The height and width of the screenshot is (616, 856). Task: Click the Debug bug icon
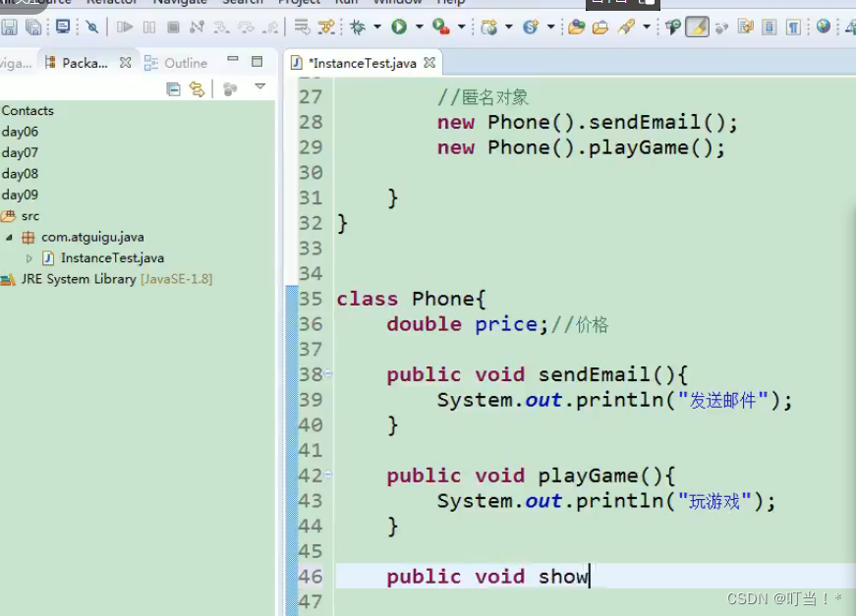click(358, 27)
